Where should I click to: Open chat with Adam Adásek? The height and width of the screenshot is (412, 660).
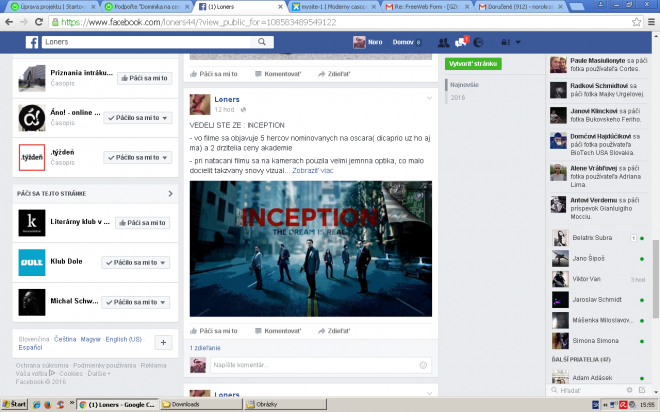tap(599, 377)
